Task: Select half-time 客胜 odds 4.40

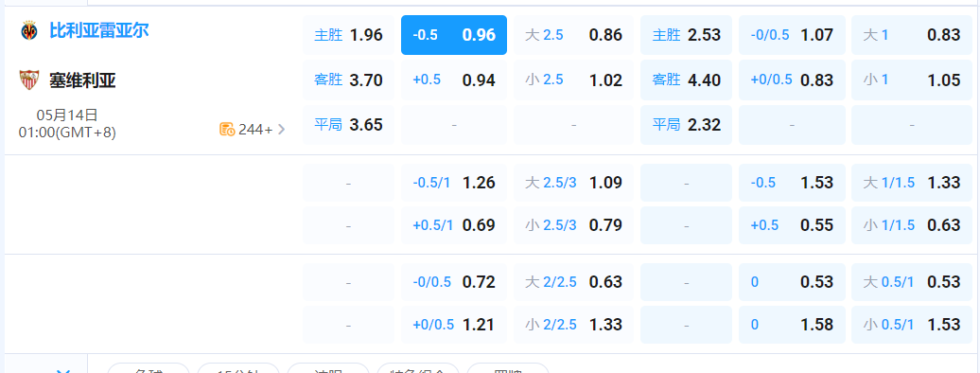Action: coord(686,80)
